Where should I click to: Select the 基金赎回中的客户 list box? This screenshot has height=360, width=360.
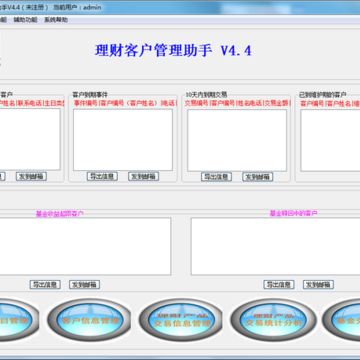(275, 246)
